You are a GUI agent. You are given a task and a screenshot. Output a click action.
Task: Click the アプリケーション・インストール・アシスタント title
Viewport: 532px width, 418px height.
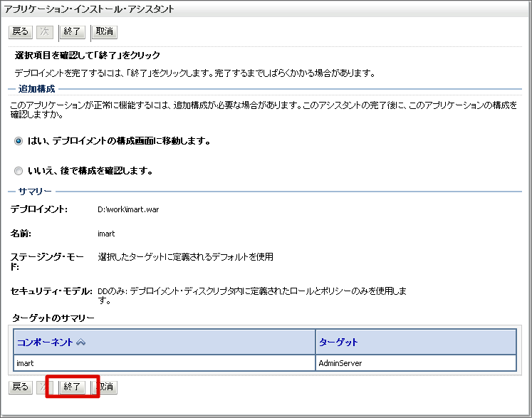89,9
